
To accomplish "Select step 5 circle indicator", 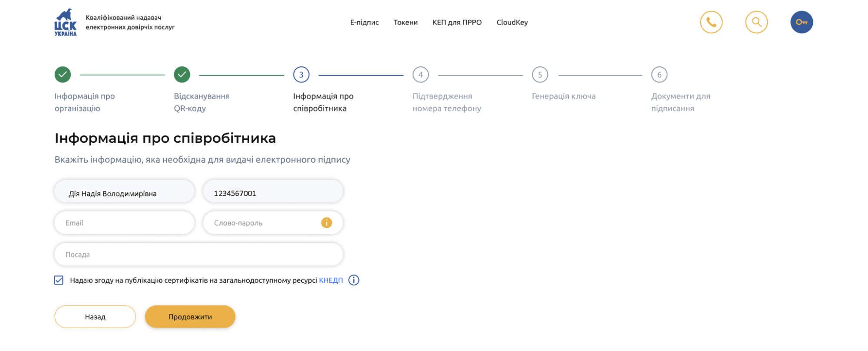I will [540, 75].
